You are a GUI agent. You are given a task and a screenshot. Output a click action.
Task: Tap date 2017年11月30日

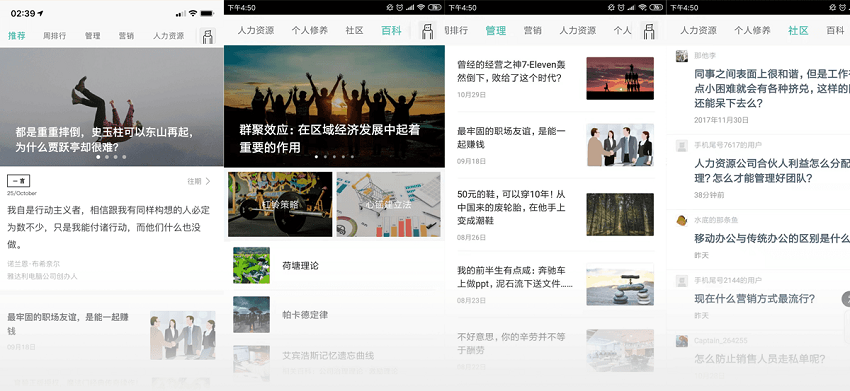point(722,120)
